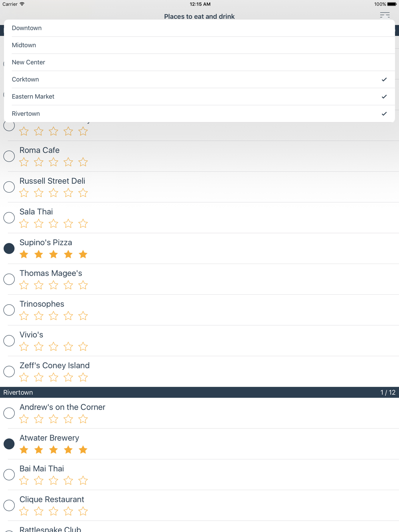Click the checkmark beside Rivertown
Viewport: 399px width, 532px height.
(x=384, y=114)
